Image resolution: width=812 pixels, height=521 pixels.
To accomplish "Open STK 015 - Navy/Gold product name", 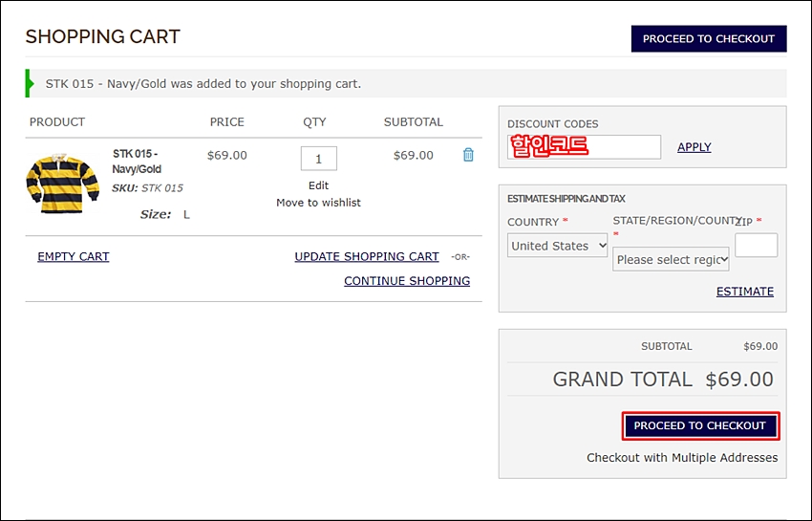I will (x=137, y=161).
